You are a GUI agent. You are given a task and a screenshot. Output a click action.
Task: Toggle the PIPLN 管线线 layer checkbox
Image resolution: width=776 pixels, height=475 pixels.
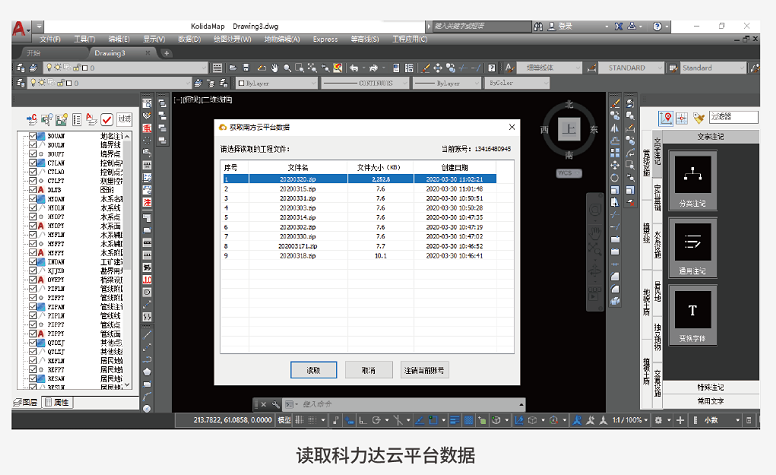click(x=33, y=316)
